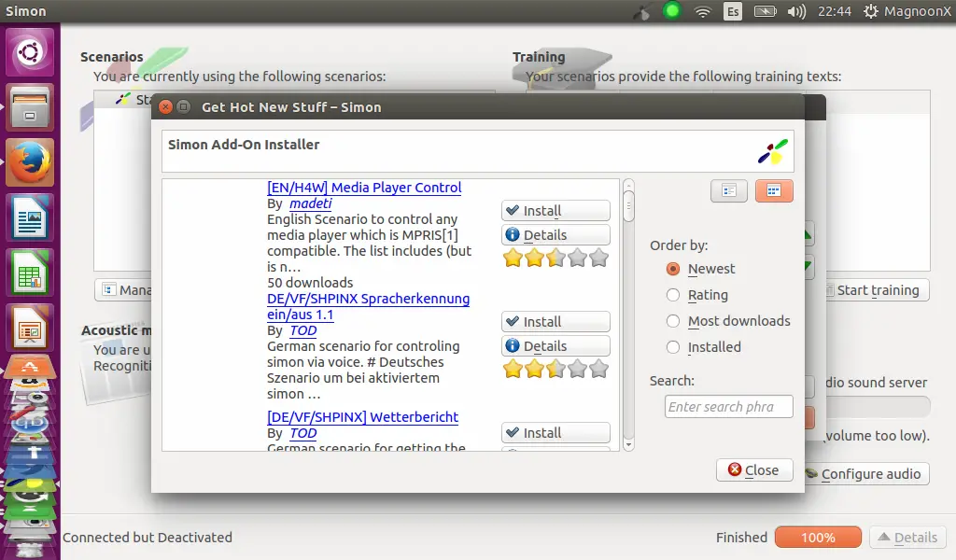Open LibreOffice Calc from the dock
This screenshot has width=956, height=560.
30,273
